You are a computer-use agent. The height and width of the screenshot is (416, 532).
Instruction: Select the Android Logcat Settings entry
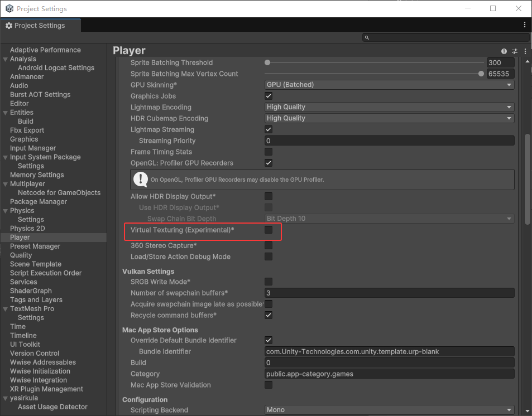click(x=56, y=67)
